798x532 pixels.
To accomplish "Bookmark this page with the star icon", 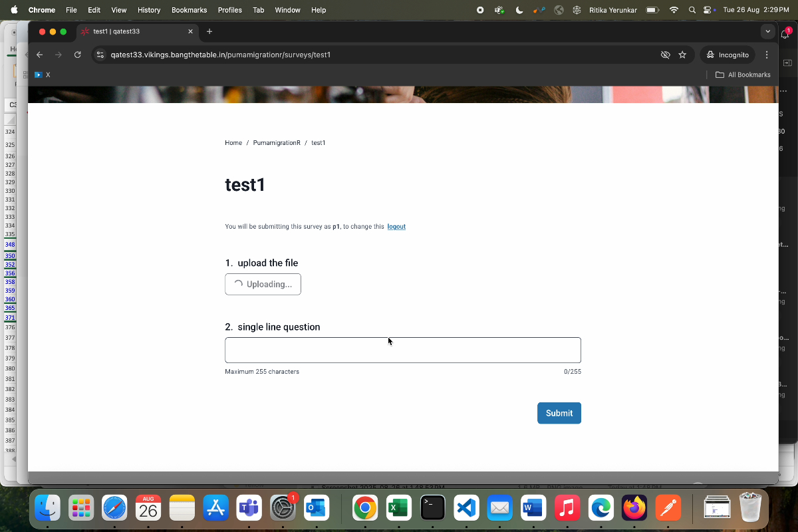I will point(682,55).
